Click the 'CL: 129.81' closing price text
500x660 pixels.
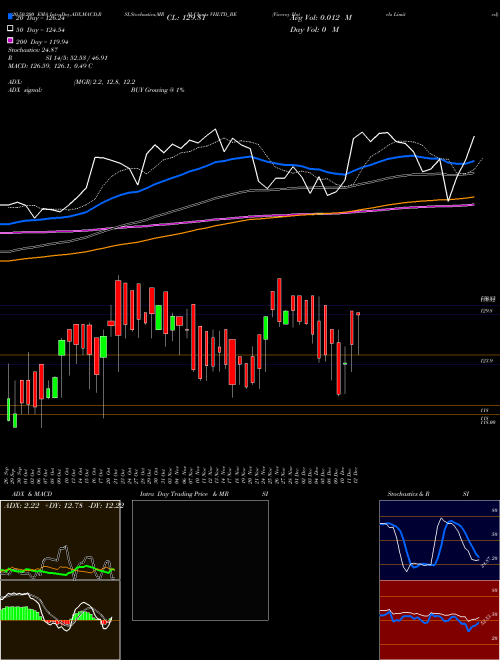[x=186, y=18]
